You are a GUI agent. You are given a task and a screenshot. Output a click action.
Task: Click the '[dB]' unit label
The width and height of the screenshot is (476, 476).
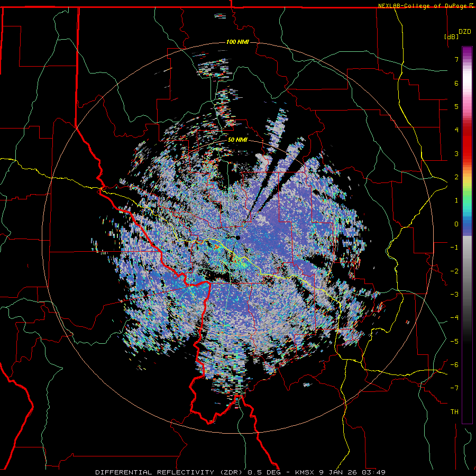(452, 36)
